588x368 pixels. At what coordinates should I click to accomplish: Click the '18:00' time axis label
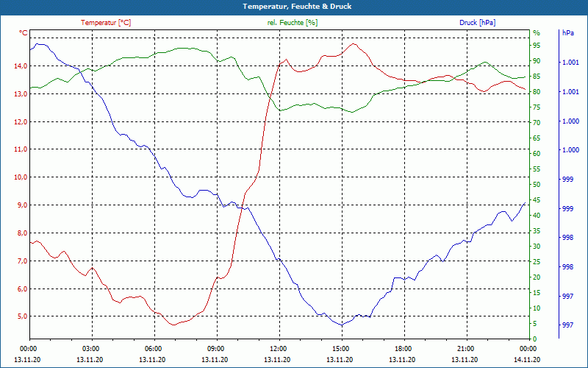[403, 348]
